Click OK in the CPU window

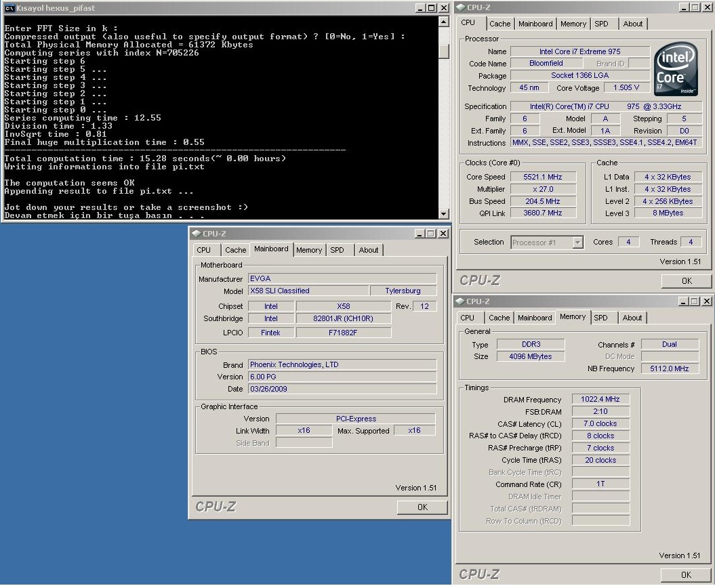point(687,280)
